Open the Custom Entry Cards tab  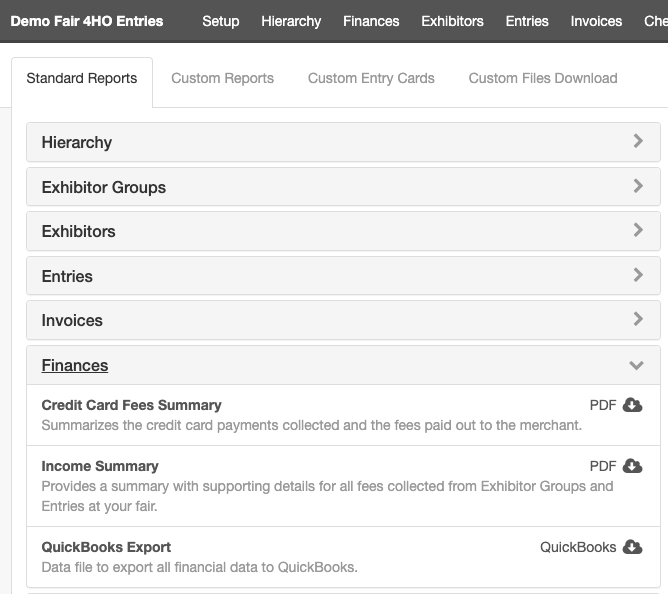[x=371, y=78]
